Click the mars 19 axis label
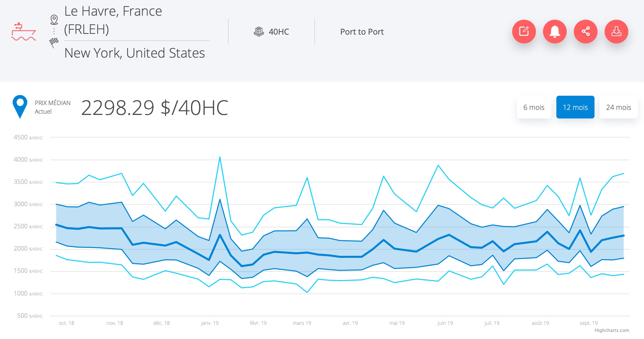Screen dimensions: 644x339 pyautogui.click(x=302, y=323)
